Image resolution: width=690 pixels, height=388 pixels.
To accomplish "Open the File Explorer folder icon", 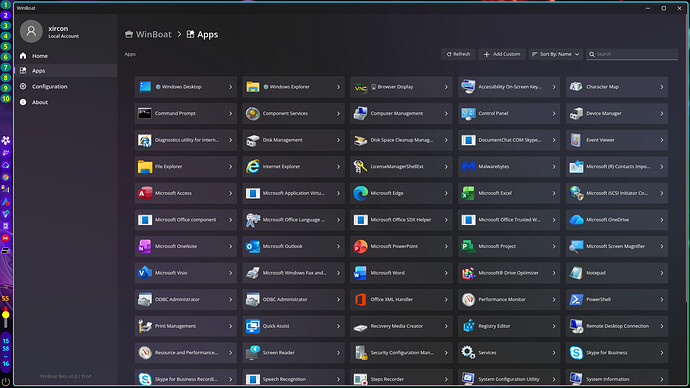I will tap(145, 166).
